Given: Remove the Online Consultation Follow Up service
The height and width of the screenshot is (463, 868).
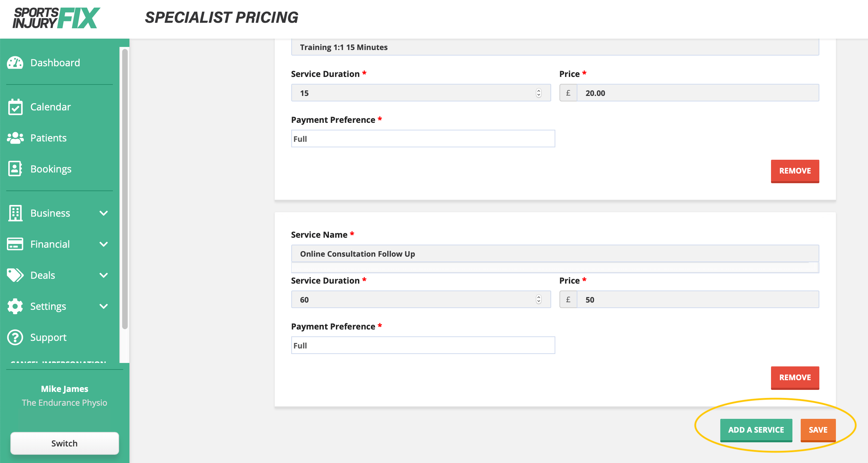Looking at the screenshot, I should pyautogui.click(x=795, y=377).
